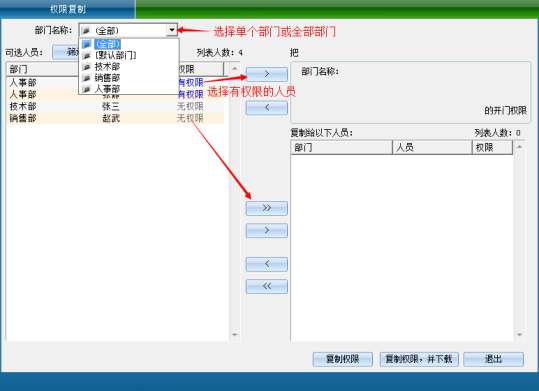
Task: Click left list scrollbar down arrow
Action: pos(235,335)
